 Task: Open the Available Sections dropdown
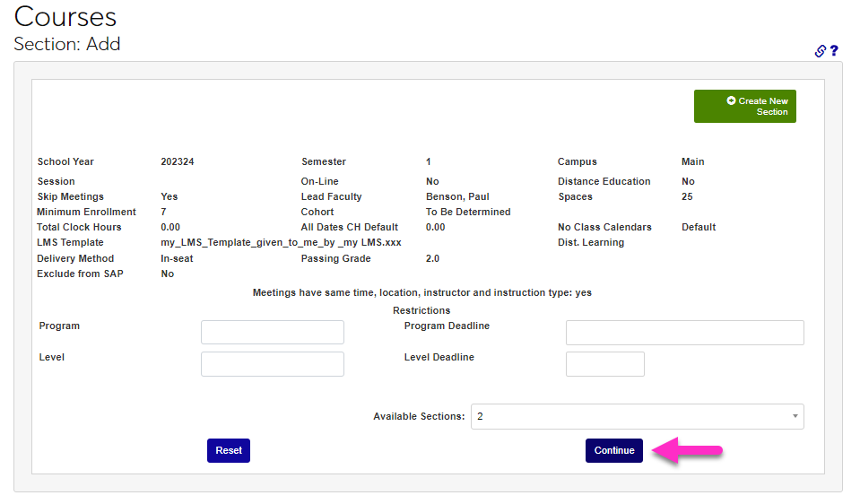(x=638, y=416)
